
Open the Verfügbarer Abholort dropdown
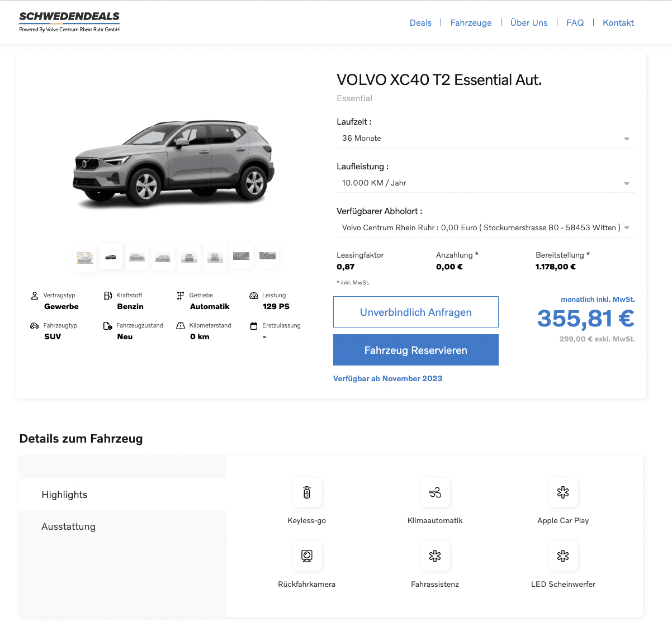point(485,228)
